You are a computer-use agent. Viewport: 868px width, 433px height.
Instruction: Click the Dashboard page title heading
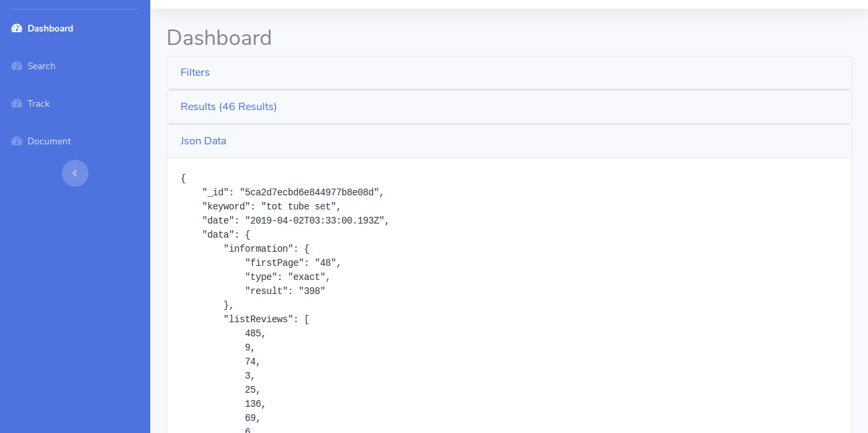pos(219,38)
